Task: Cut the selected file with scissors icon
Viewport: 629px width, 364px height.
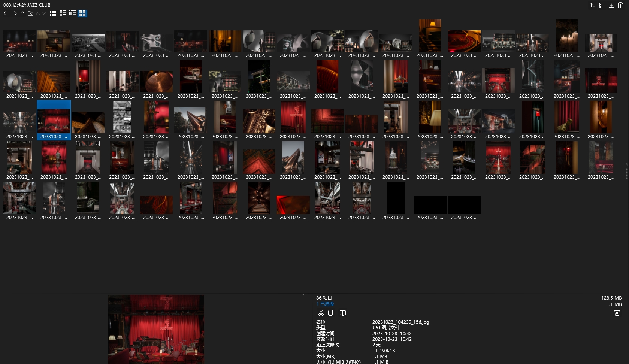Action: [x=321, y=313]
